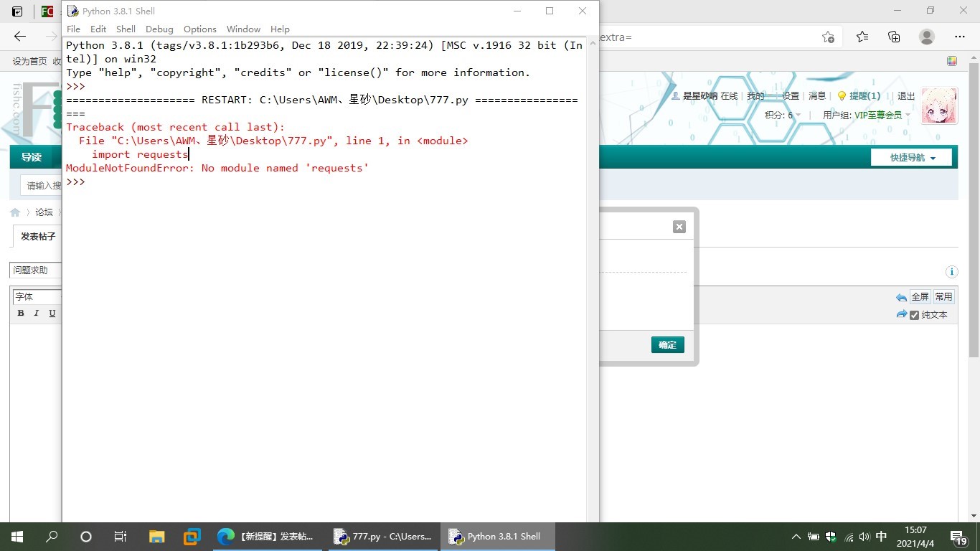Open the lightbulb reminder notifications

pyautogui.click(x=859, y=95)
